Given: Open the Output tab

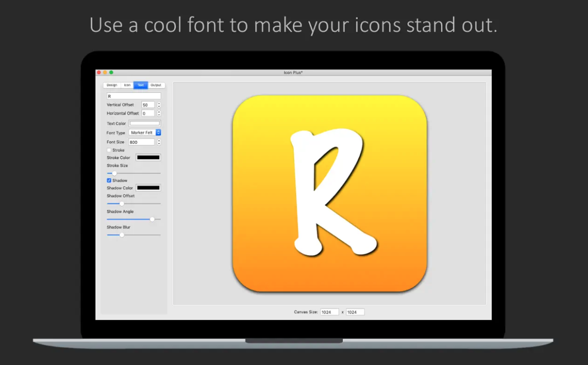Looking at the screenshot, I should click(x=156, y=85).
